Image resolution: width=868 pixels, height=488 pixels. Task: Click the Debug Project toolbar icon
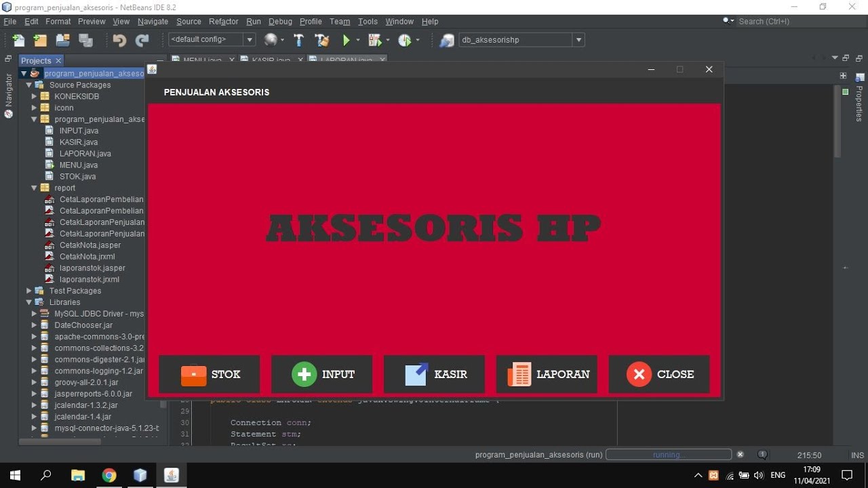(x=374, y=40)
